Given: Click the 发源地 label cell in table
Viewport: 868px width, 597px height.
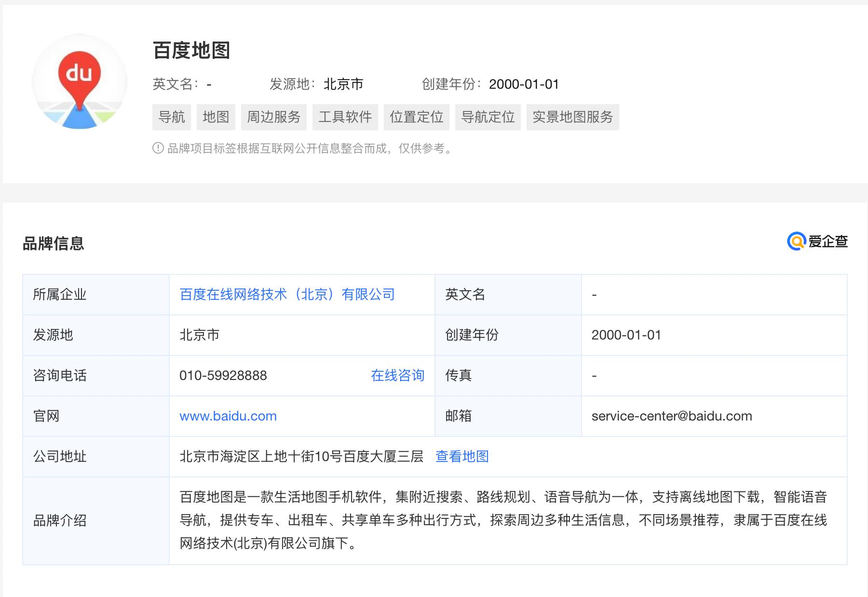Looking at the screenshot, I should pos(96,335).
